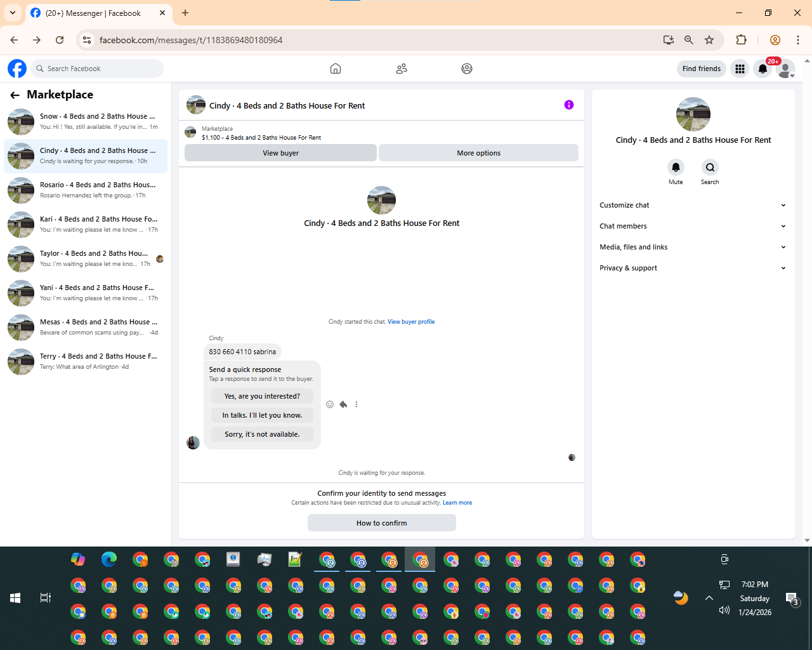
Task: Open the browser Extensions puzzle icon
Action: tap(741, 40)
